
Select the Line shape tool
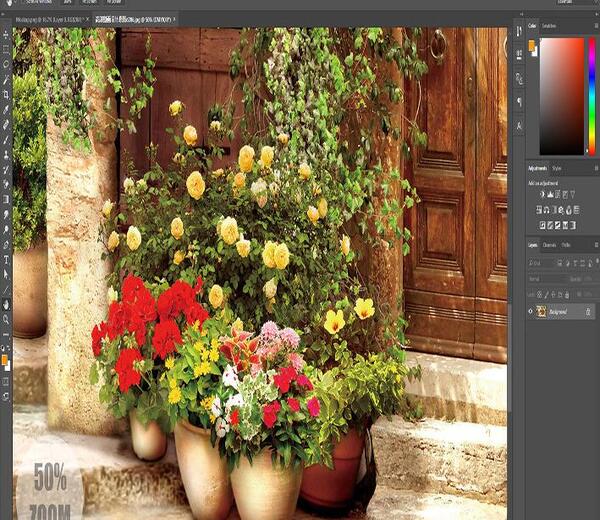pos(6,290)
